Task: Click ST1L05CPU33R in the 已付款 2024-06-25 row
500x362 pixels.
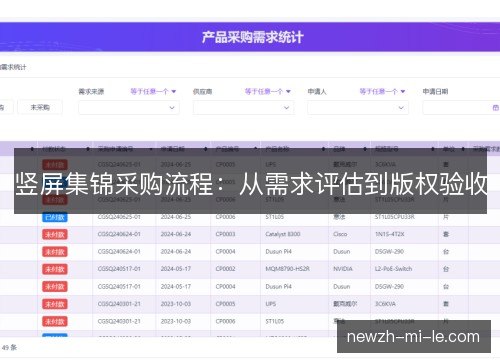Action: [395, 217]
